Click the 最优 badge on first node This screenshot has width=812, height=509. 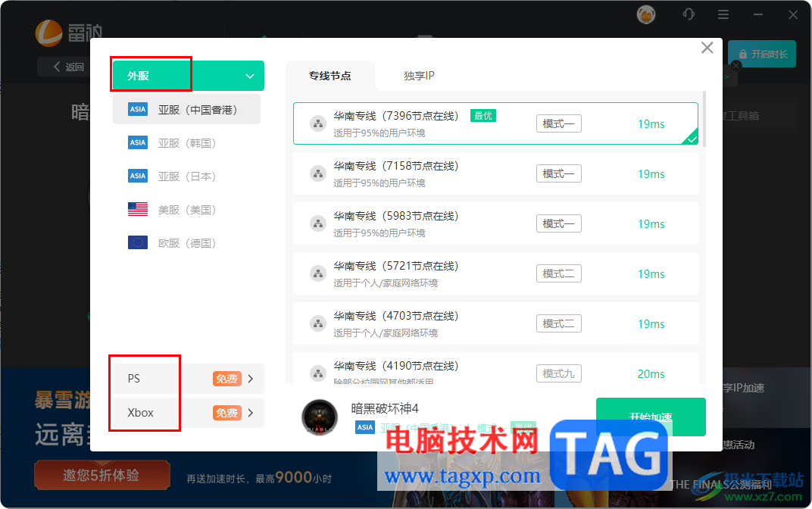pos(483,115)
